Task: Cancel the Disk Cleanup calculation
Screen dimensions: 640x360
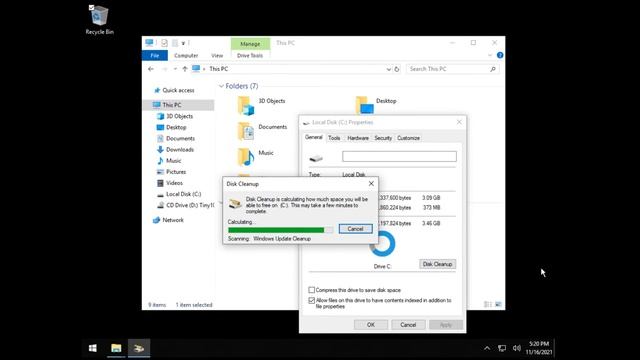Action: [x=356, y=229]
